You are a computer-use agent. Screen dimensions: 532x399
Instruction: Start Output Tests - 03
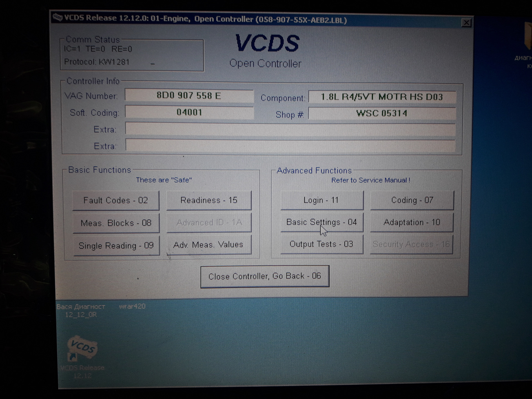tap(321, 244)
